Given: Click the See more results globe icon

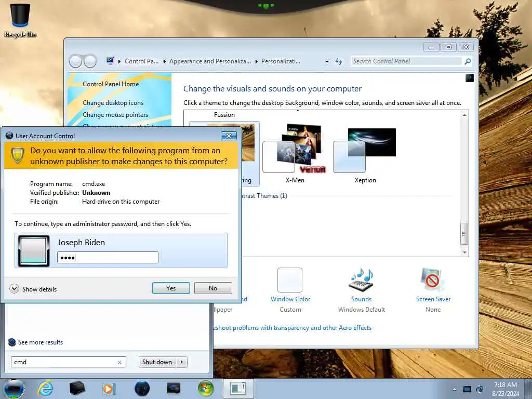Looking at the screenshot, I should [x=12, y=342].
